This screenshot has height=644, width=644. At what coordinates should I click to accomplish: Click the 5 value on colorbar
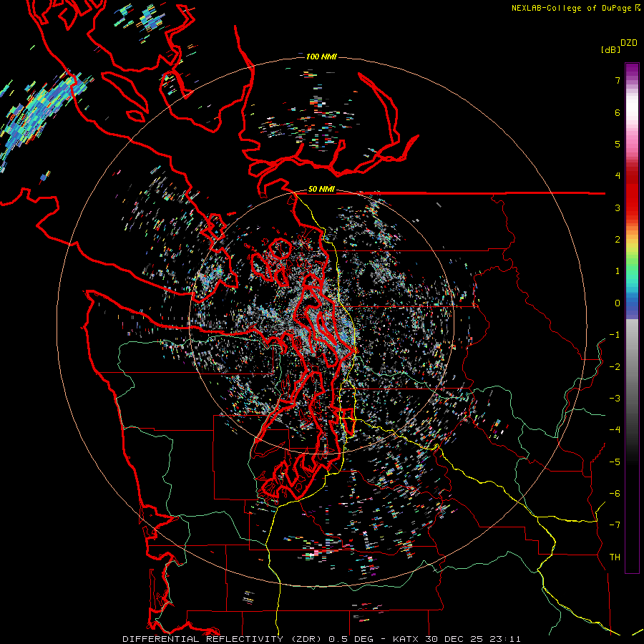click(618, 144)
